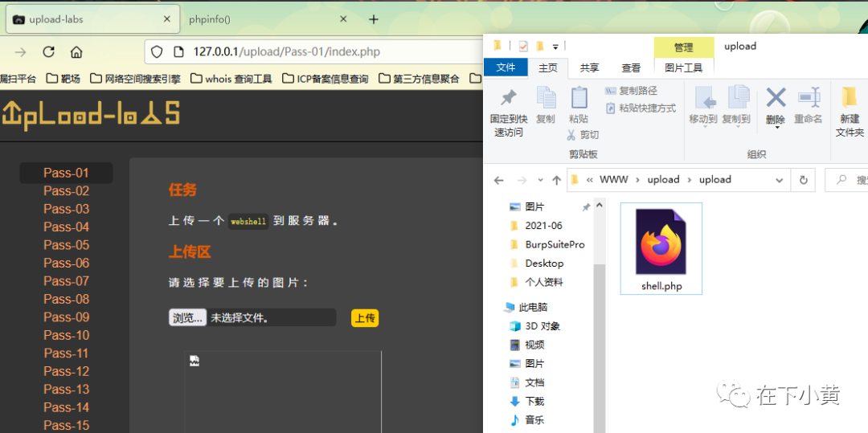The image size is (868, 433).
Task: Close the phpinfo() tab
Action: [x=343, y=19]
